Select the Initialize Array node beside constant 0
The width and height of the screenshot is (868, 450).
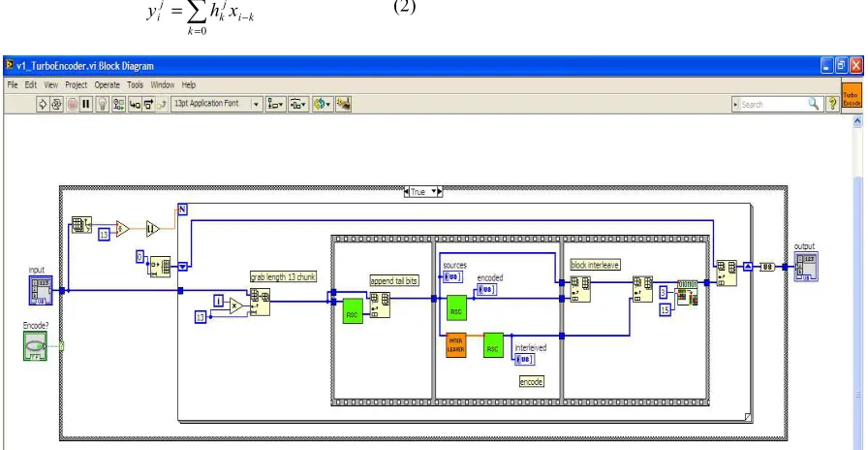(x=161, y=267)
